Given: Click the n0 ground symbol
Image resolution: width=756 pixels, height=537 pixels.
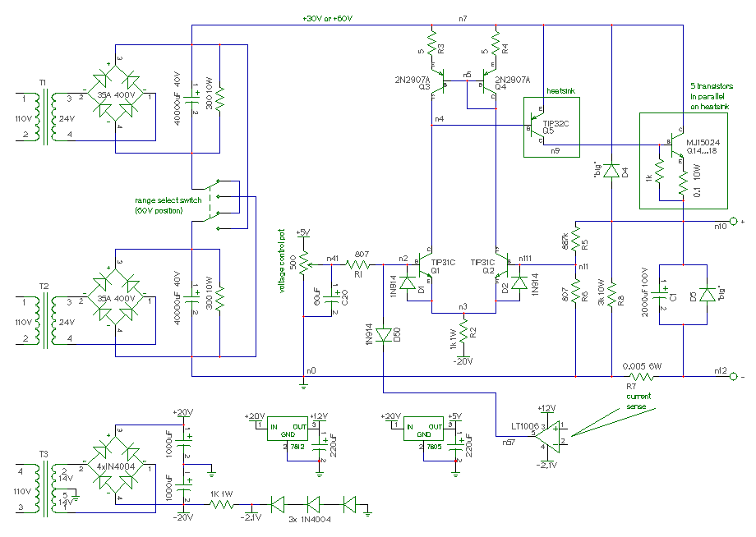Looking at the screenshot, I should pyautogui.click(x=303, y=384).
